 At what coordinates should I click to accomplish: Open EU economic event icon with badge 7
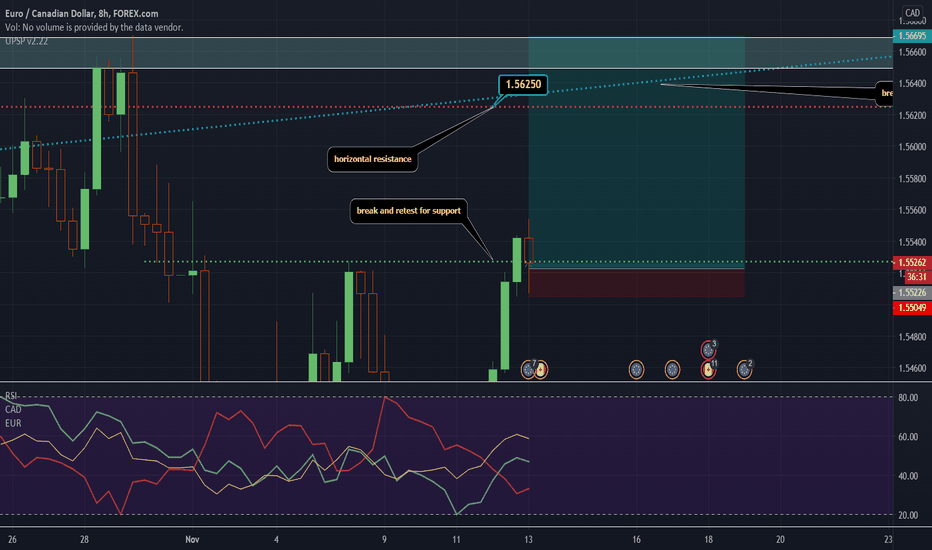(x=528, y=370)
